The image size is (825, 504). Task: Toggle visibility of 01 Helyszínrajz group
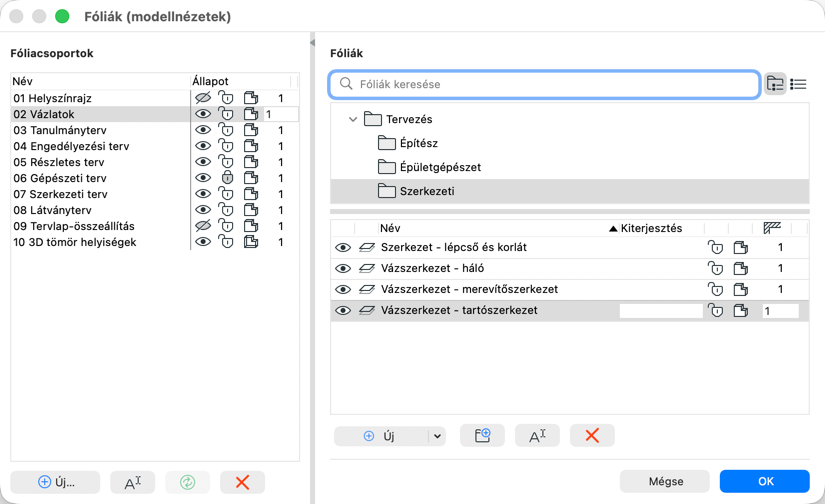click(x=203, y=98)
